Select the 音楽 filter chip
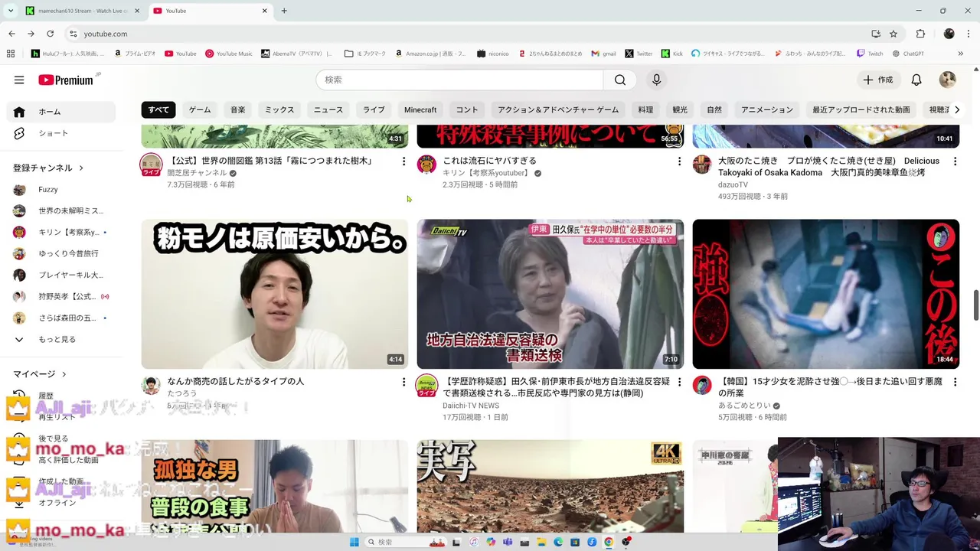 [238, 109]
